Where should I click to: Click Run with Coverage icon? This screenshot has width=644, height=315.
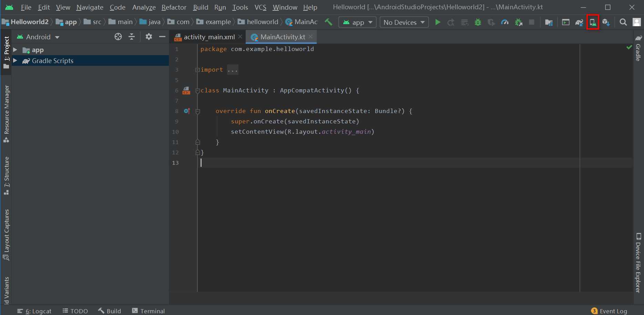tap(491, 22)
